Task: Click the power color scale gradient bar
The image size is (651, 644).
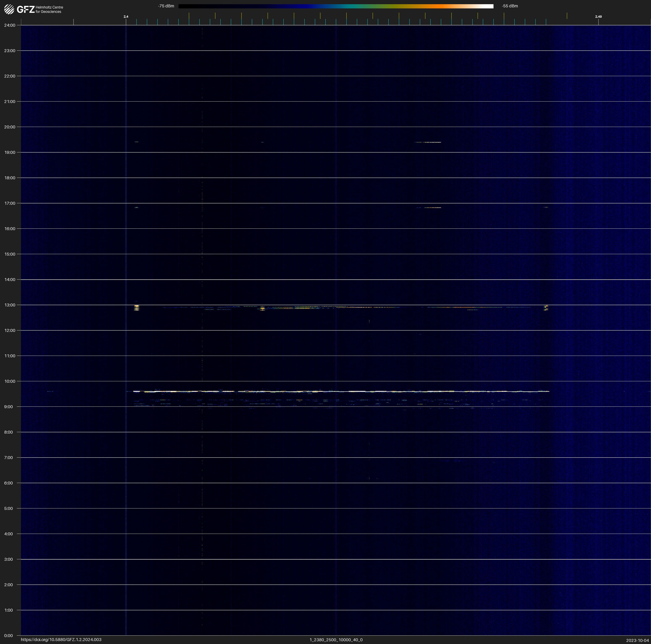Action: tap(336, 6)
